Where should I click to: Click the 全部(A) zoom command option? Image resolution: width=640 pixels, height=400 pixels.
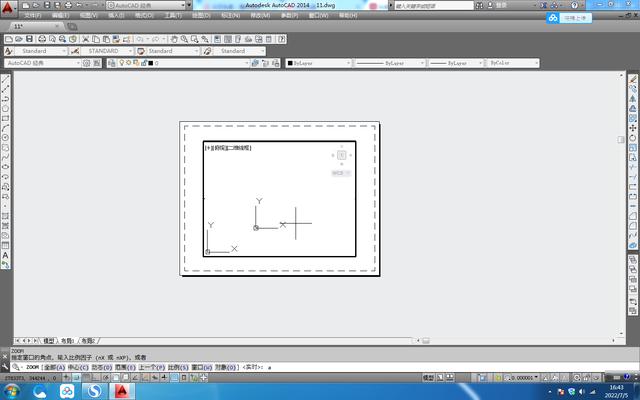coord(56,367)
